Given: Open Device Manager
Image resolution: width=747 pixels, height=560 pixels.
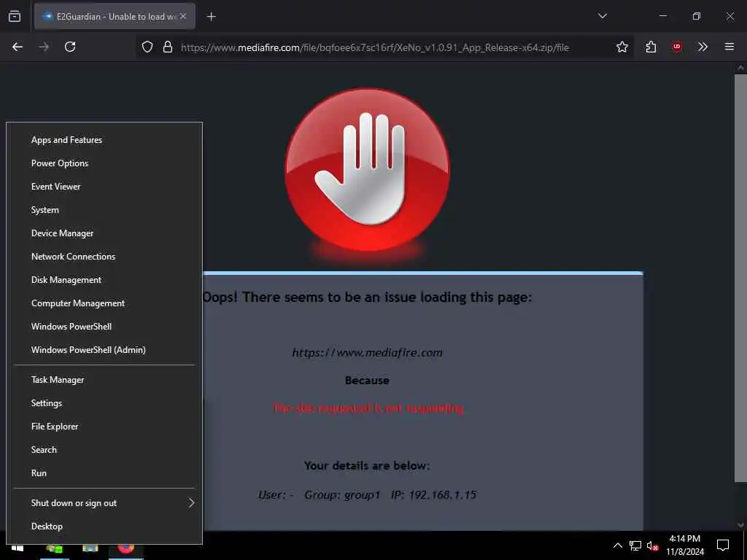Looking at the screenshot, I should pos(104,233).
